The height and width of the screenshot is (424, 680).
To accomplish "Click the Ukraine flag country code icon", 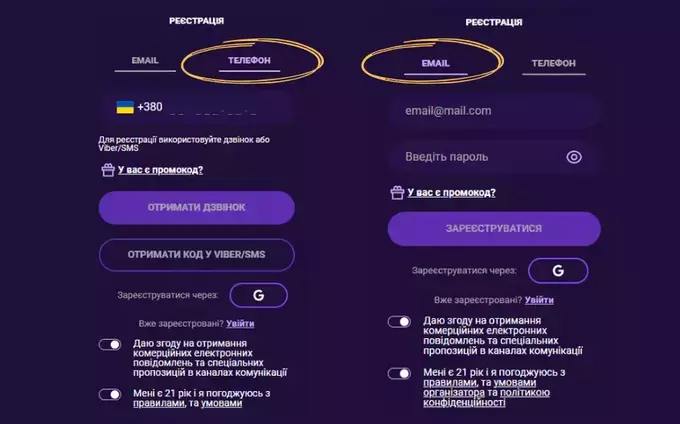I will click(x=125, y=106).
